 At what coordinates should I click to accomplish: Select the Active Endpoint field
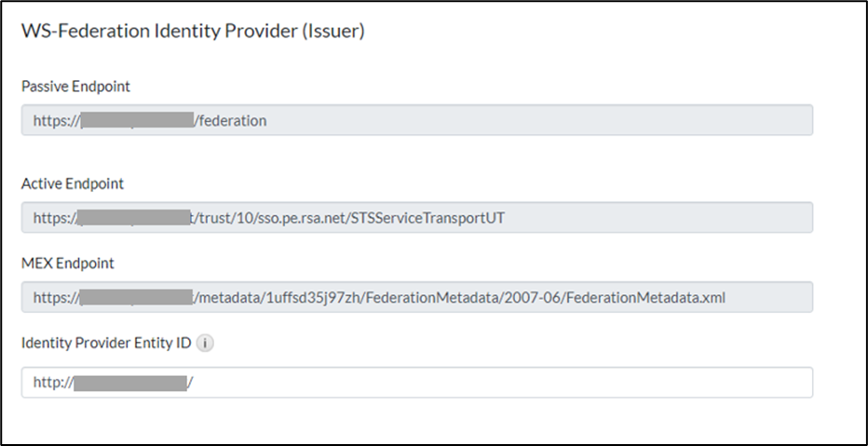point(652,218)
